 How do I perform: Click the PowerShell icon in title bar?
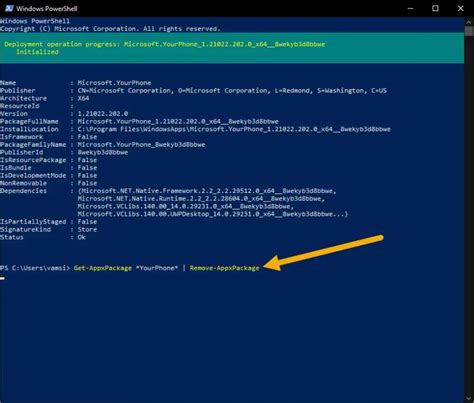(x=9, y=8)
